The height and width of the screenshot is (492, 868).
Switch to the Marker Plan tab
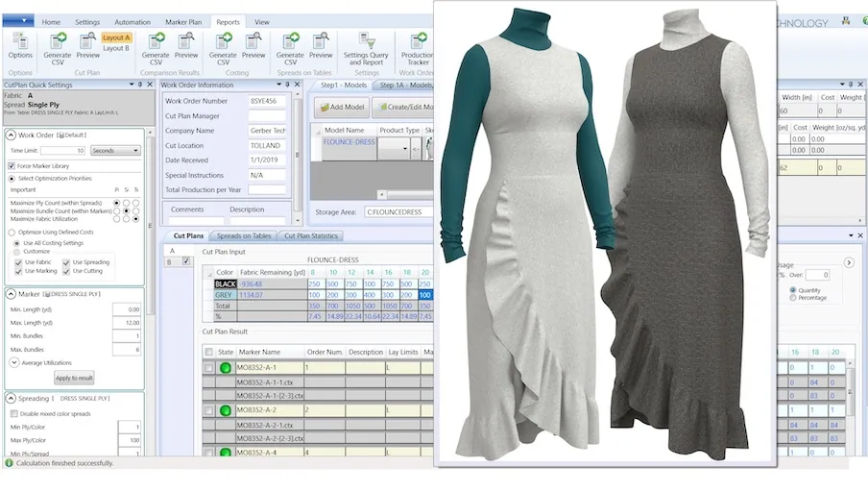click(x=183, y=22)
